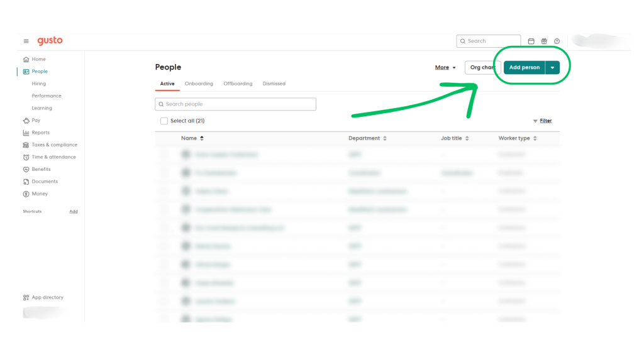
Task: Check the Select all (21) checkbox
Action: click(x=164, y=121)
